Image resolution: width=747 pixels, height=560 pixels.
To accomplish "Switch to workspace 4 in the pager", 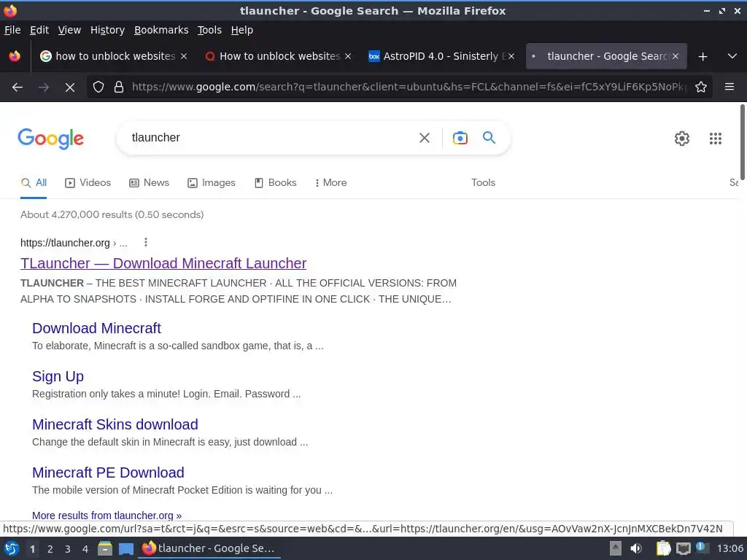I will click(85, 549).
